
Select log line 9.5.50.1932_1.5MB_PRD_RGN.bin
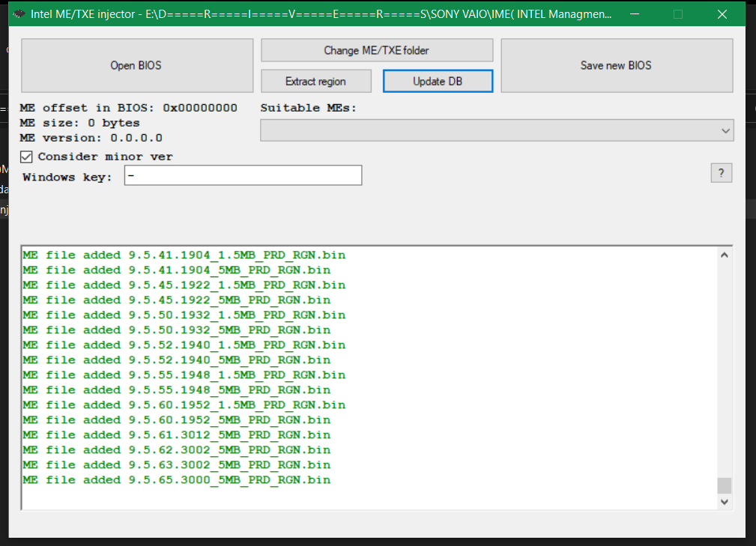(x=184, y=315)
